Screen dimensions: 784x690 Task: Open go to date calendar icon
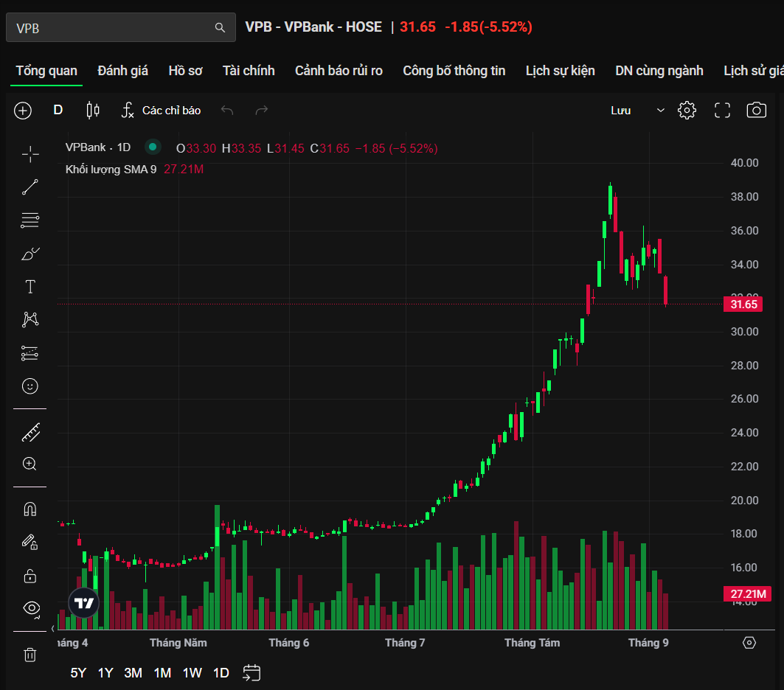(x=251, y=672)
